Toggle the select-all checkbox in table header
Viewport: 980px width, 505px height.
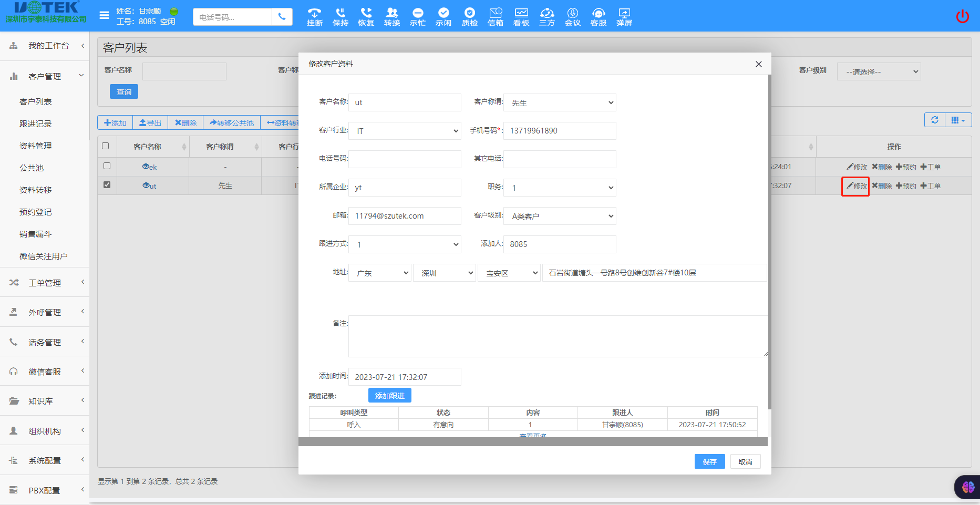[x=107, y=146]
